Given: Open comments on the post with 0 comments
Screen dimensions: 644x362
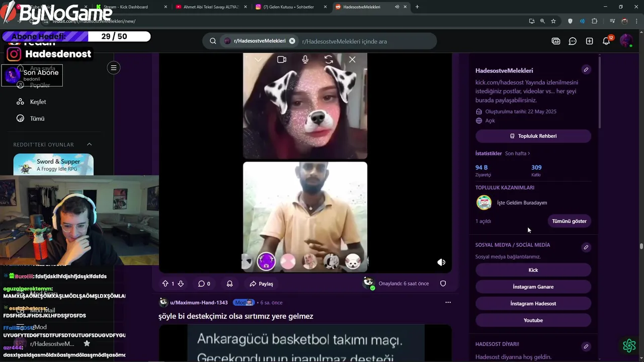Looking at the screenshot, I should point(204,284).
